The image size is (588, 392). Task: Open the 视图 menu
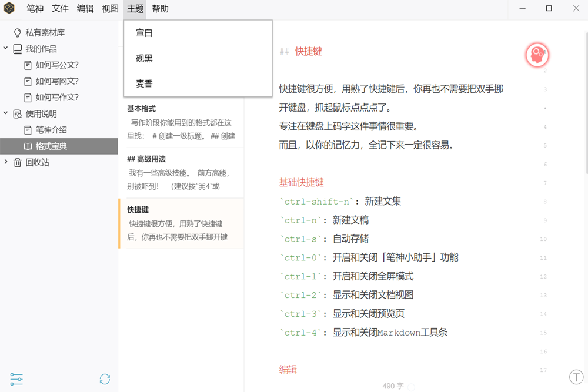(x=110, y=9)
